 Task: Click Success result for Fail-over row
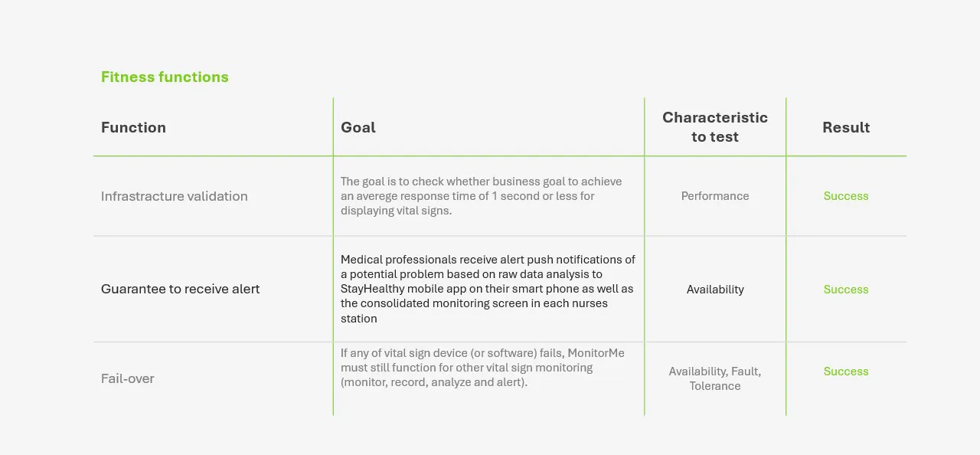[846, 372]
